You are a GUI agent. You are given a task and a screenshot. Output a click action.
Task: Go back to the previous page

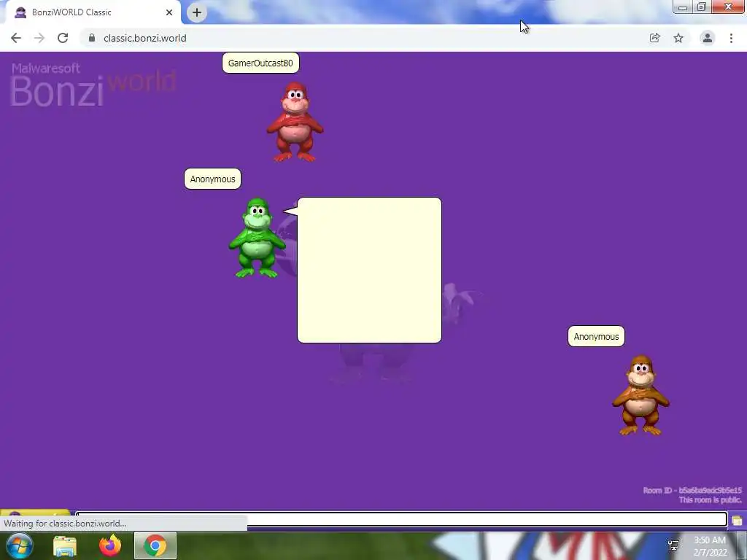tap(16, 38)
